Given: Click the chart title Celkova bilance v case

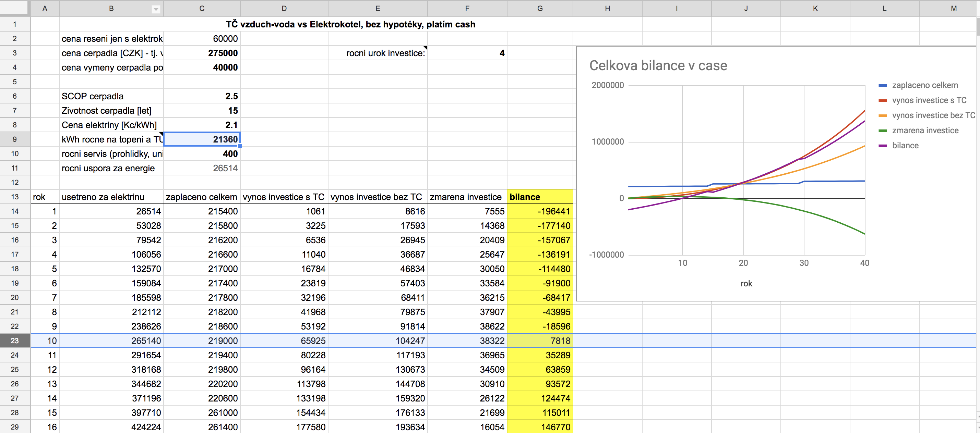Looking at the screenshot, I should (x=658, y=66).
